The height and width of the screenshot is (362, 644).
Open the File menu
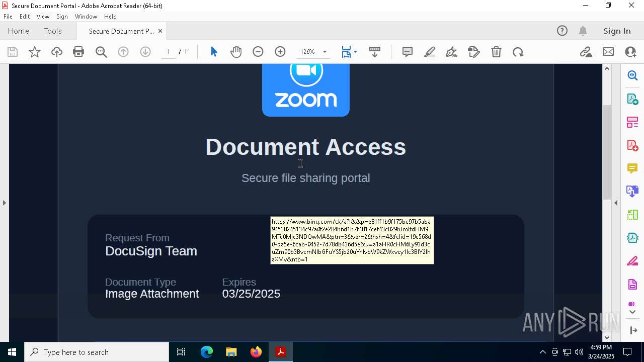8,17
